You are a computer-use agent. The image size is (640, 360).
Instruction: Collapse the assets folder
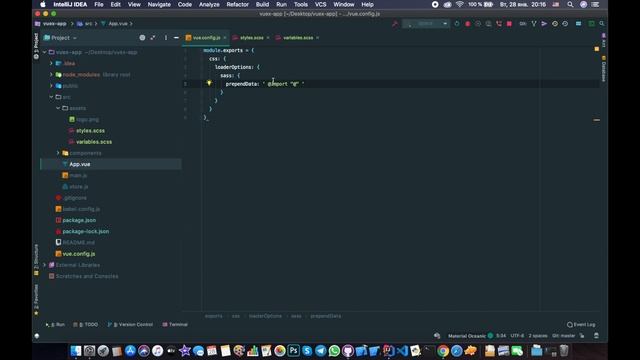[x=58, y=108]
